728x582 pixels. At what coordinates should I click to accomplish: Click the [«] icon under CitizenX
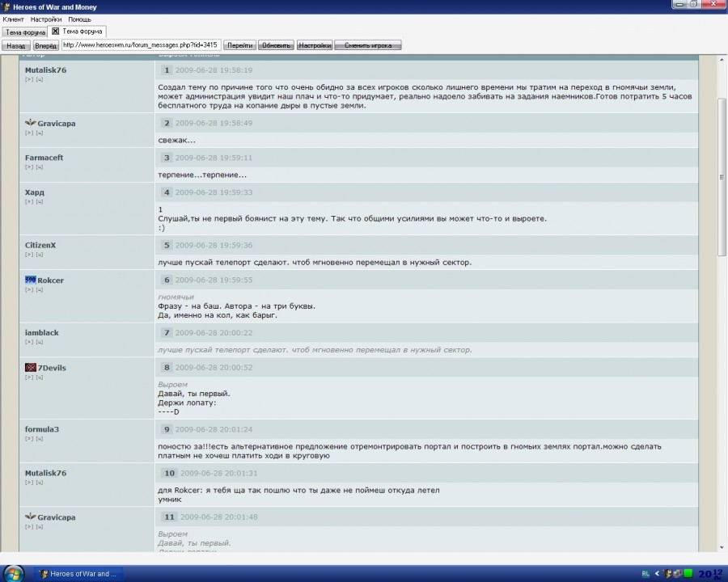(x=39, y=255)
